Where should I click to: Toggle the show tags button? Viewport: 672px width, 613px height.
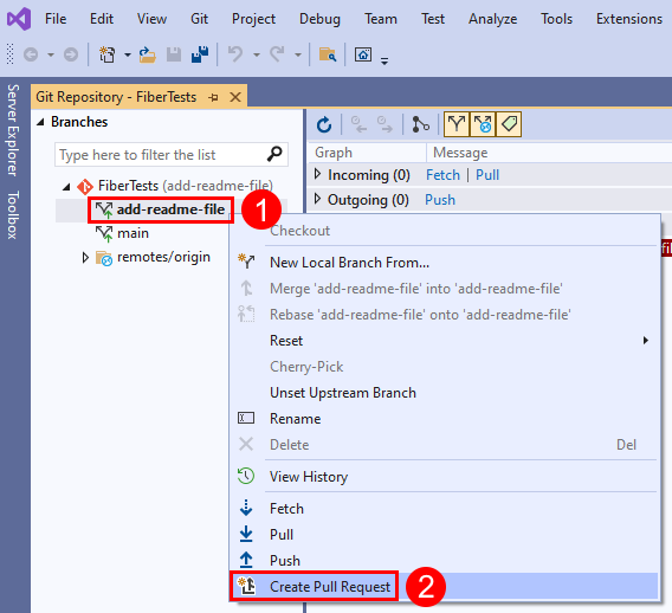pyautogui.click(x=508, y=125)
